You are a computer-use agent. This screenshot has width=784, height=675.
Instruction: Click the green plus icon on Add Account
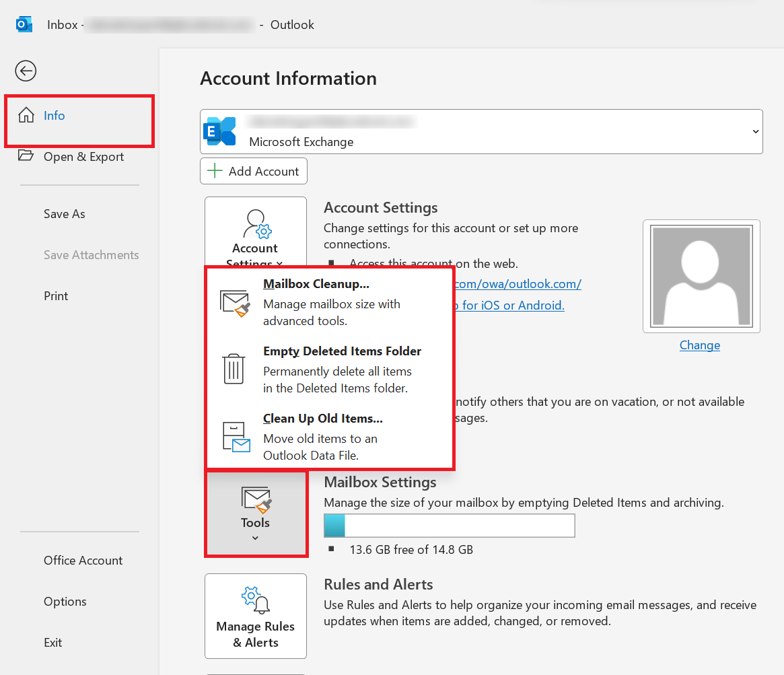click(215, 171)
